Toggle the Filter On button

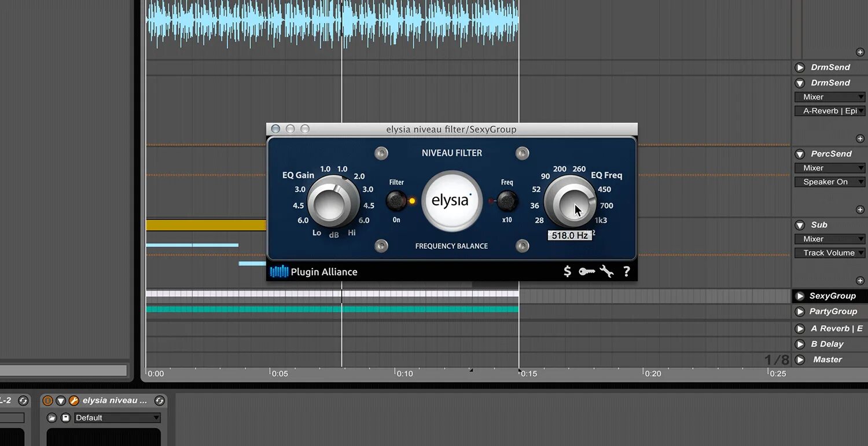click(396, 201)
